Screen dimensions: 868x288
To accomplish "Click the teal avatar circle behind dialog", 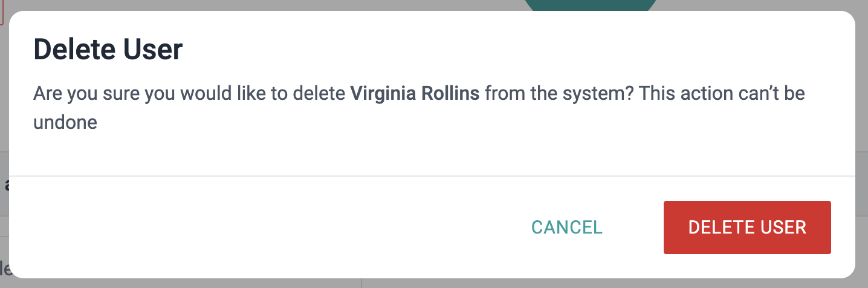I will pos(590,5).
